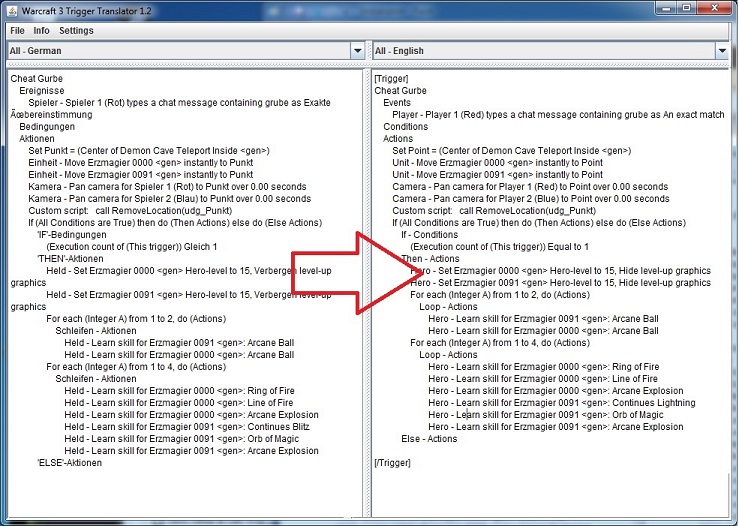Click 'Set Point = (Center of Demon Cave...' line
Viewport: 739px width, 526px height.
(x=512, y=151)
